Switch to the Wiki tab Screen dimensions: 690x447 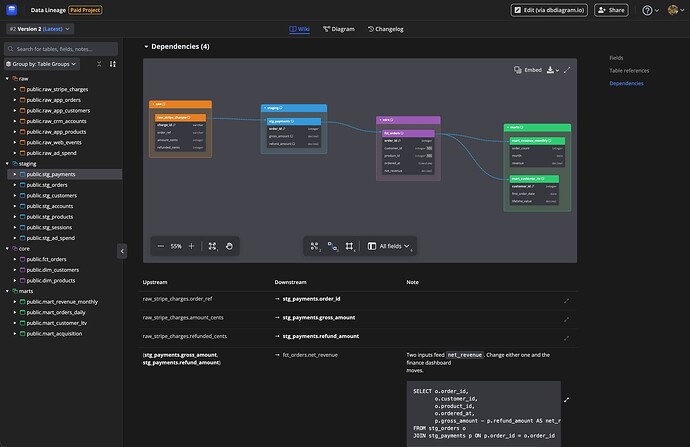[299, 29]
